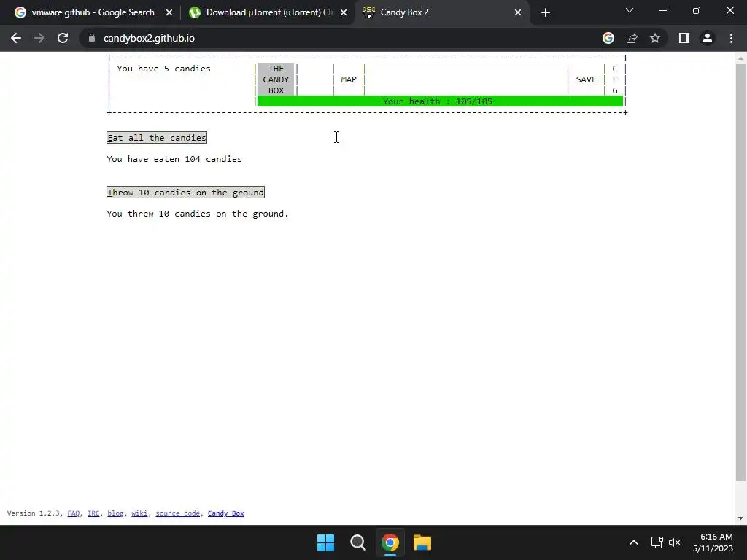Close the uTorrent download tab
The width and height of the screenshot is (747, 560).
344,12
